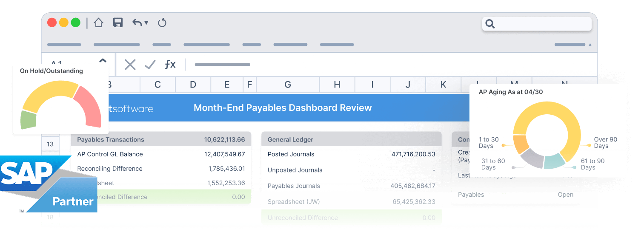
Task: Click the Home icon in the toolbar
Action: (98, 23)
